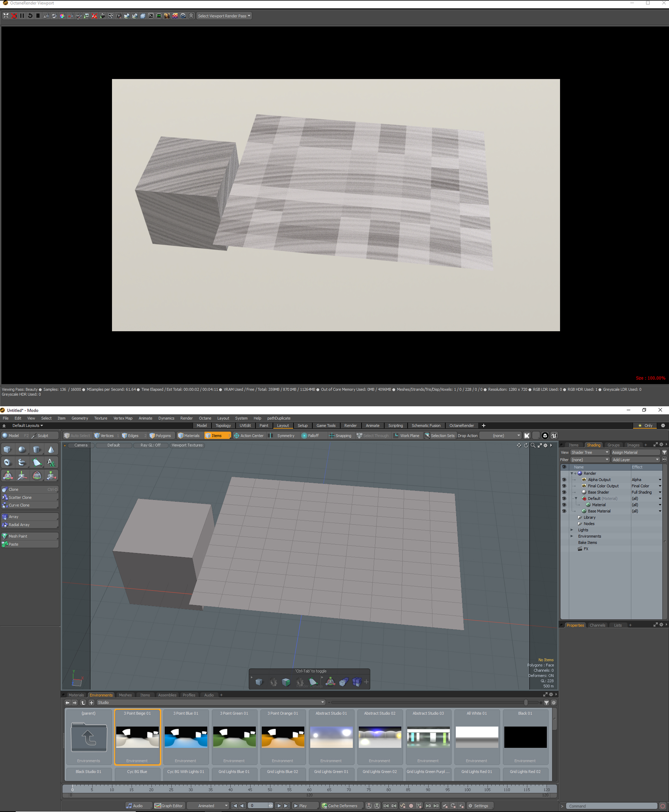This screenshot has width=669, height=812.
Task: Hide the Alpha Output layer
Action: pos(564,480)
